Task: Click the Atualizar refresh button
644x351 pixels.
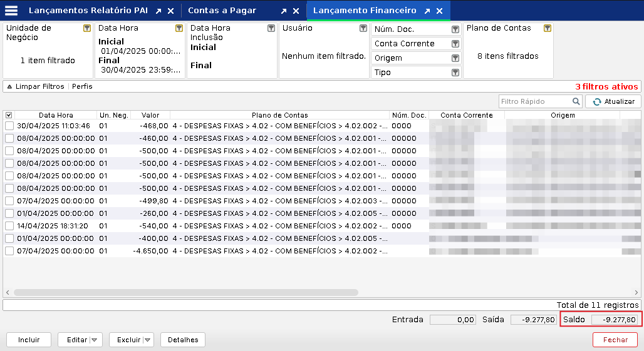Action: click(613, 101)
